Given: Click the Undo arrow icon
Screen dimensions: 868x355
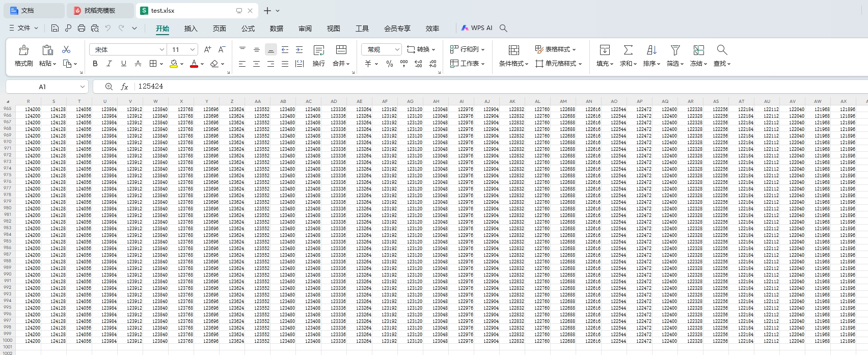Looking at the screenshot, I should tap(108, 28).
